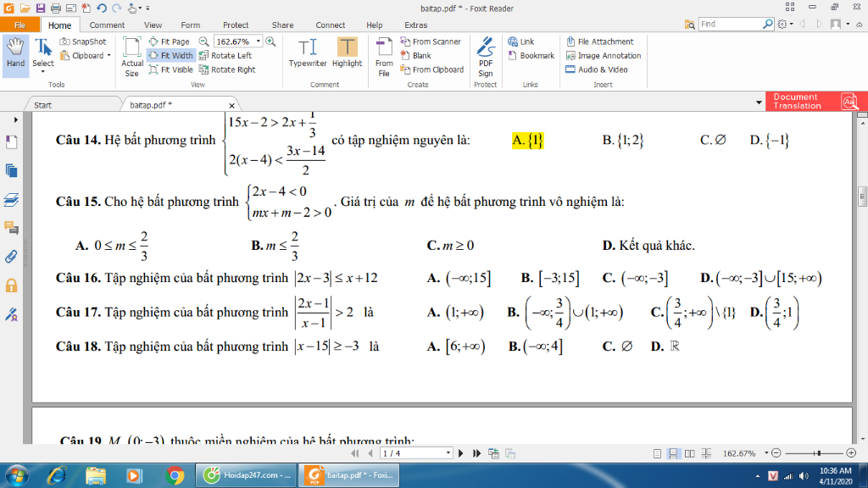Open the Security lock side panel
The image size is (868, 488).
[11, 286]
